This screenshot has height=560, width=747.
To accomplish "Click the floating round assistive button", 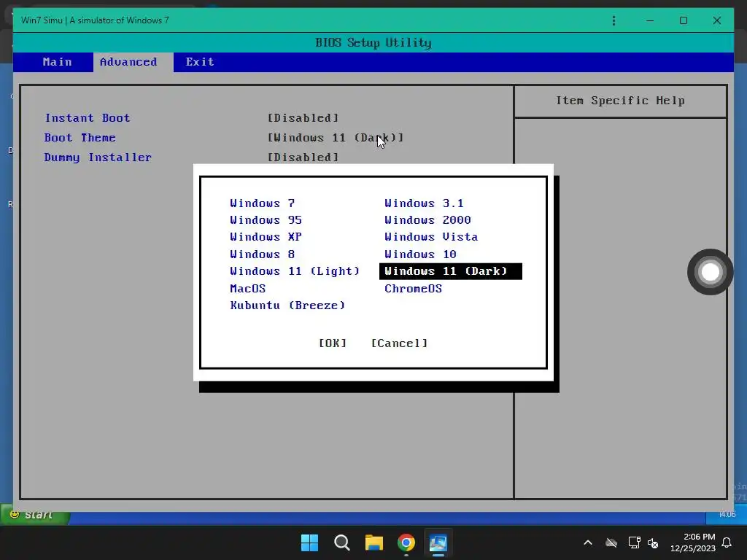I will [710, 272].
